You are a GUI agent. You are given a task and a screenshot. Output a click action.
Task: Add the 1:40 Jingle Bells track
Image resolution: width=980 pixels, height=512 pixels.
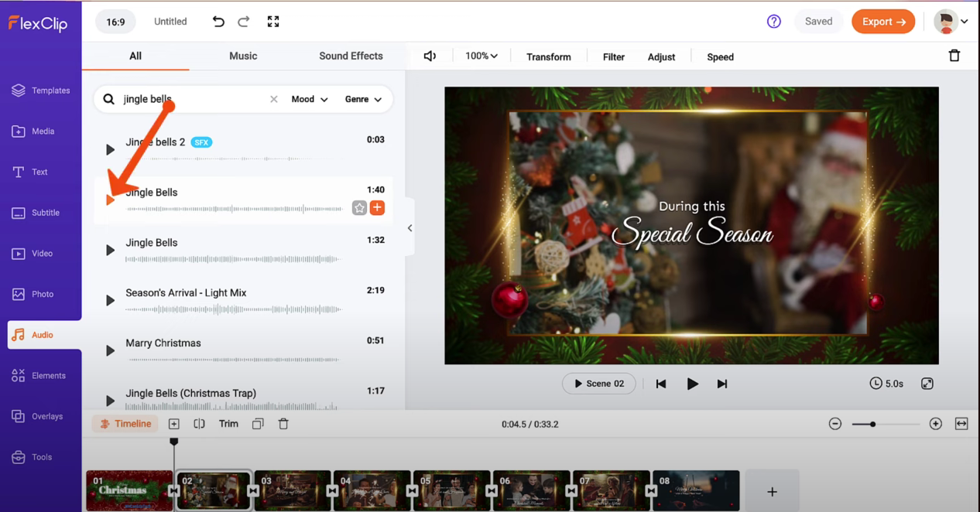click(x=377, y=207)
